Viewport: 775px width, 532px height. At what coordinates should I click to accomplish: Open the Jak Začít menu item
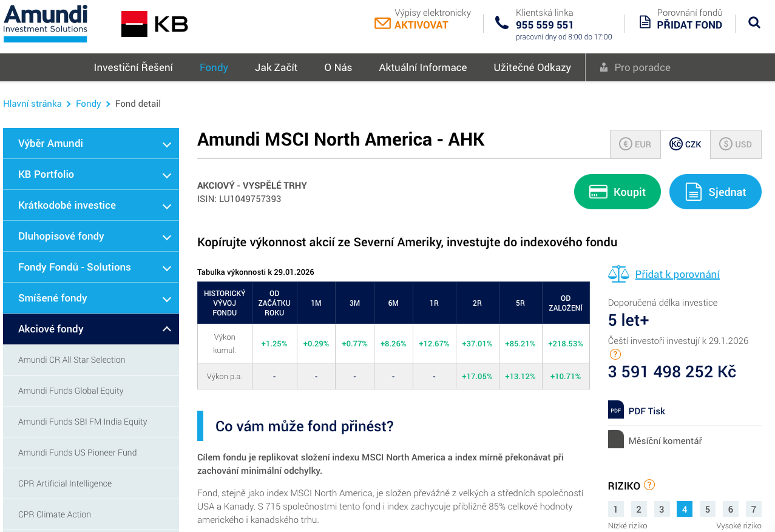click(x=276, y=67)
